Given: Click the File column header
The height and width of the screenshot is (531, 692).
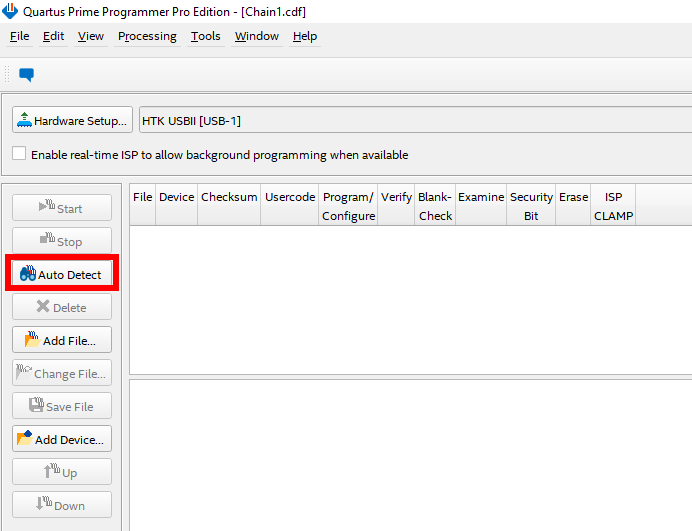Looking at the screenshot, I should 143,205.
